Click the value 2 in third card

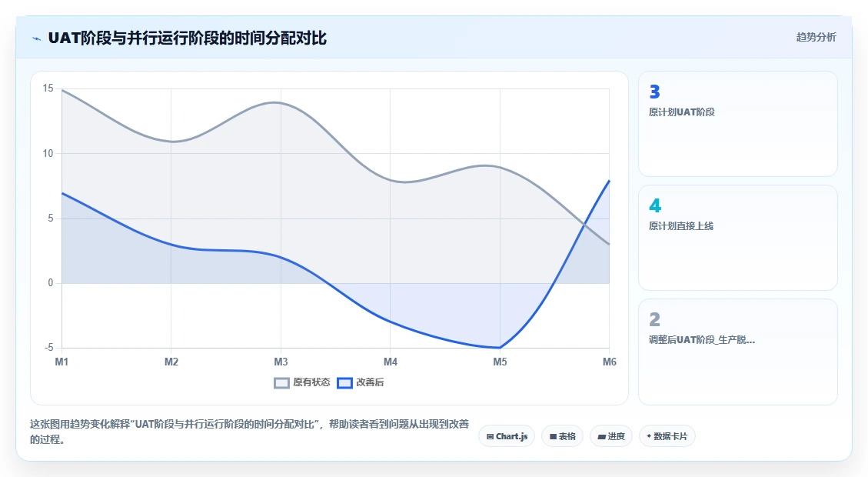pyautogui.click(x=654, y=319)
